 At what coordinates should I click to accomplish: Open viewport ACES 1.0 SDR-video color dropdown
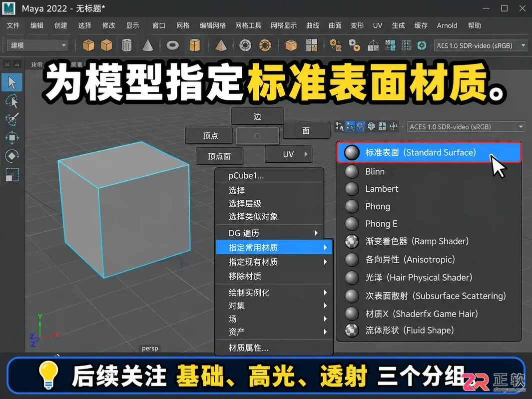(466, 127)
